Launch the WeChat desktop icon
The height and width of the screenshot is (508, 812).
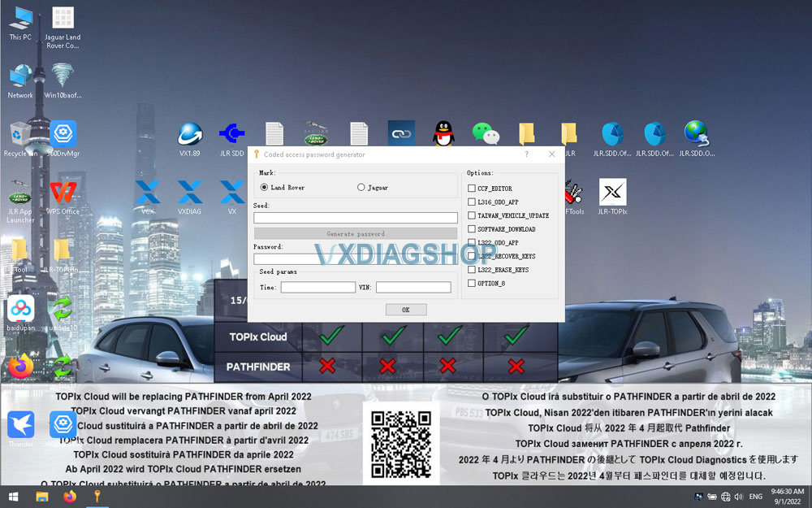point(486,133)
